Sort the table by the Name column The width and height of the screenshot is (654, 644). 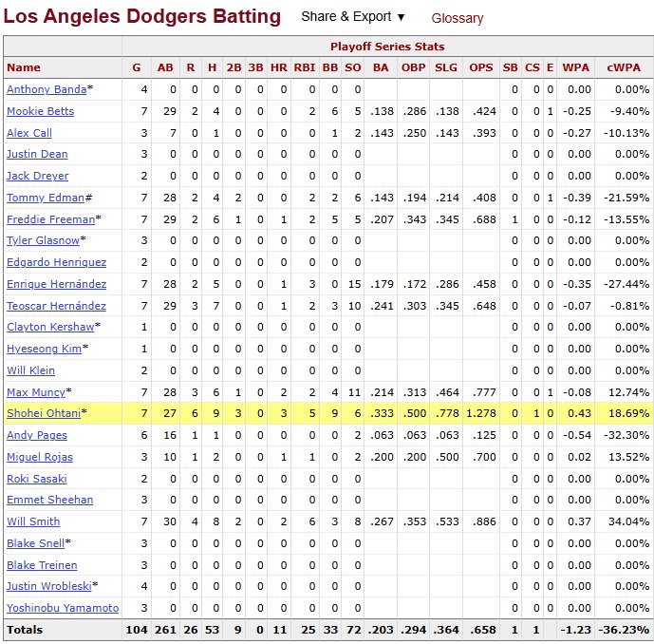tap(24, 67)
